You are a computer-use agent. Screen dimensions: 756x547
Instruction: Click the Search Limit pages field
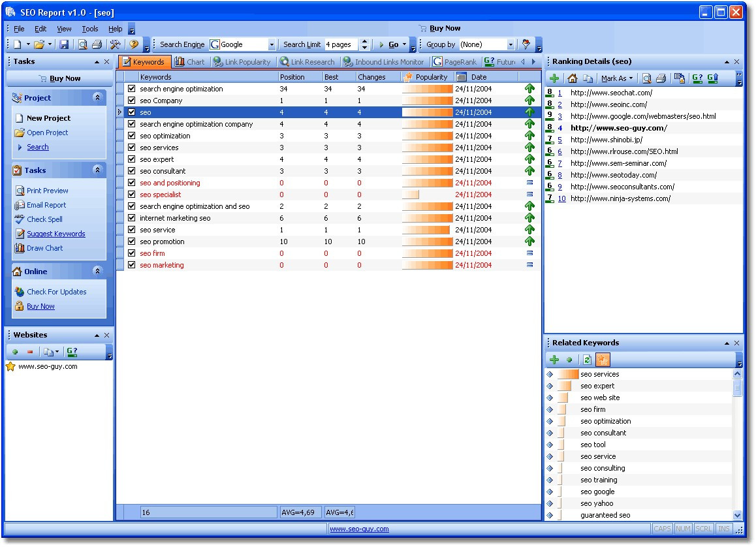[x=342, y=44]
